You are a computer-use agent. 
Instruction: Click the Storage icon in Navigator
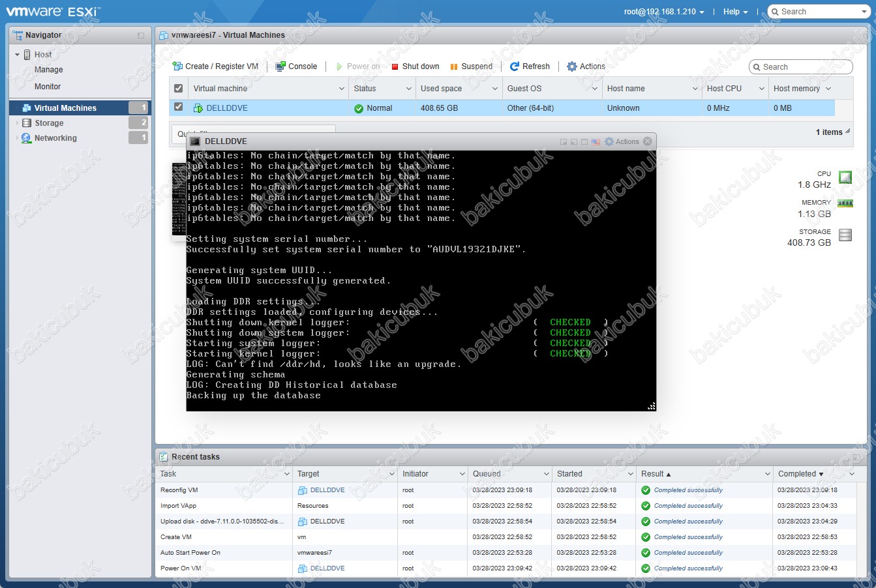(27, 123)
